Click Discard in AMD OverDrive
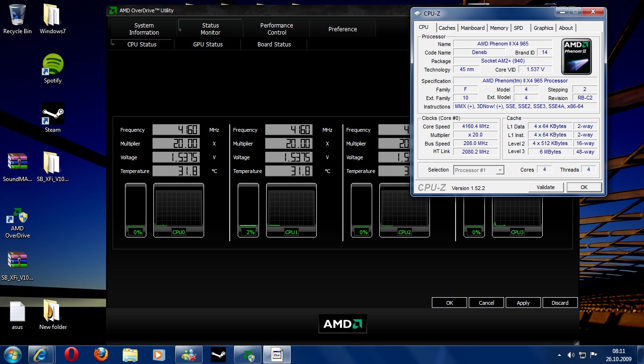 (x=560, y=302)
